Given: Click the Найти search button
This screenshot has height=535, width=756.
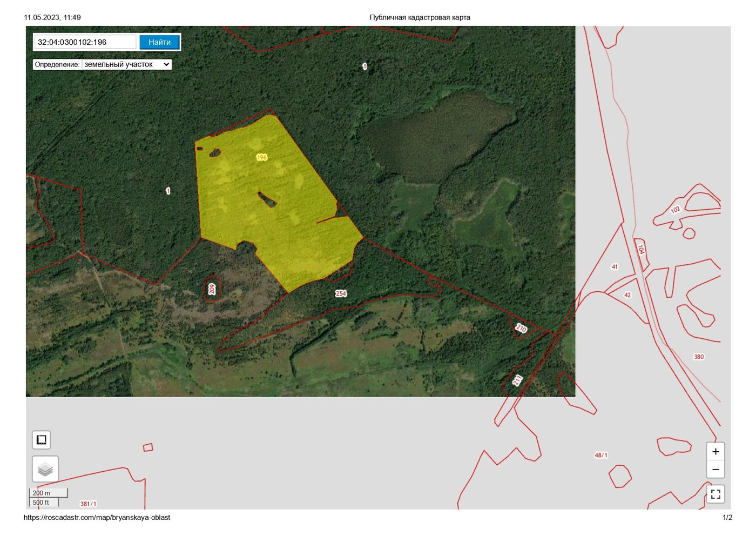Looking at the screenshot, I should click(x=159, y=42).
